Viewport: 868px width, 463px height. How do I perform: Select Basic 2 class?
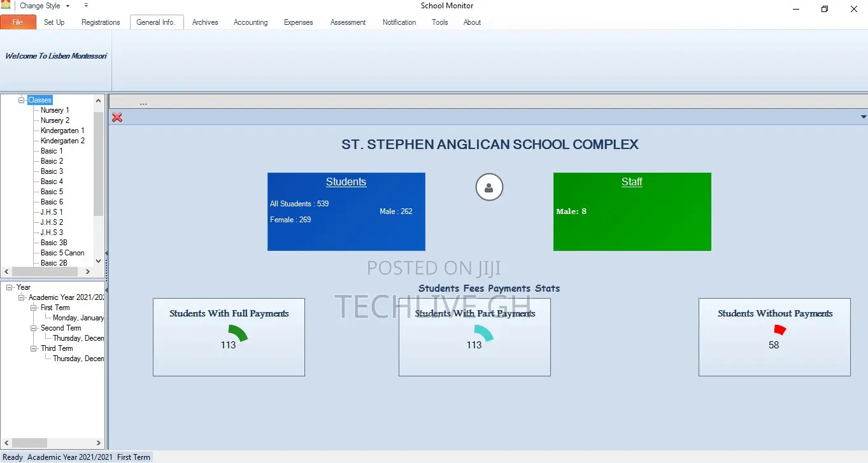52,161
